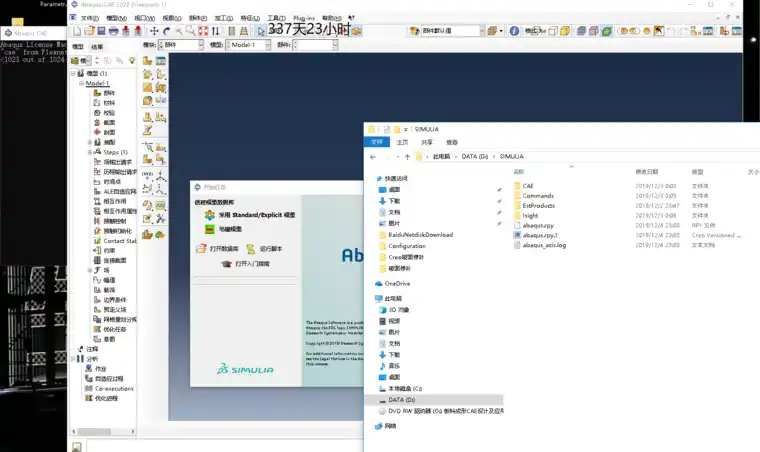The height and width of the screenshot is (452, 760).
Task: Select the CAE folder in file list
Action: (x=528, y=186)
